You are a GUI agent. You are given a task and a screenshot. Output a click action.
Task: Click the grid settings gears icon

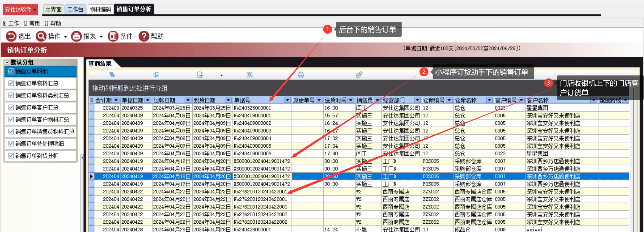[x=359, y=75]
